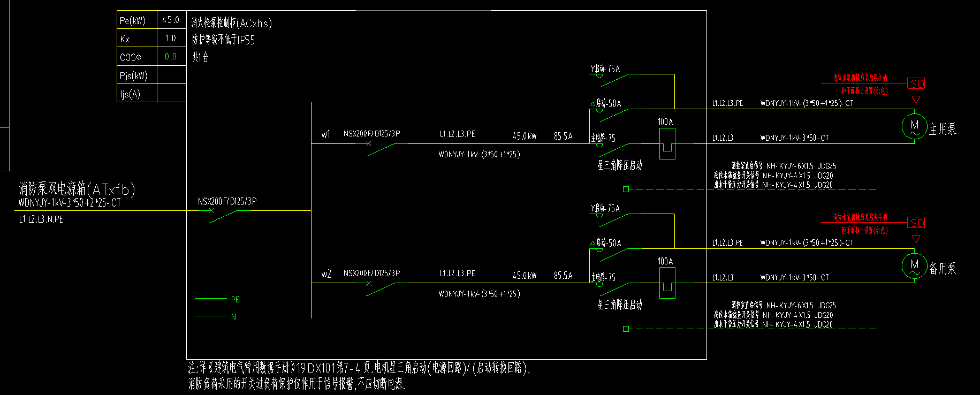Pick the w1 circuit breaker switch symbol
The height and width of the screenshot is (395, 980).
tap(381, 148)
